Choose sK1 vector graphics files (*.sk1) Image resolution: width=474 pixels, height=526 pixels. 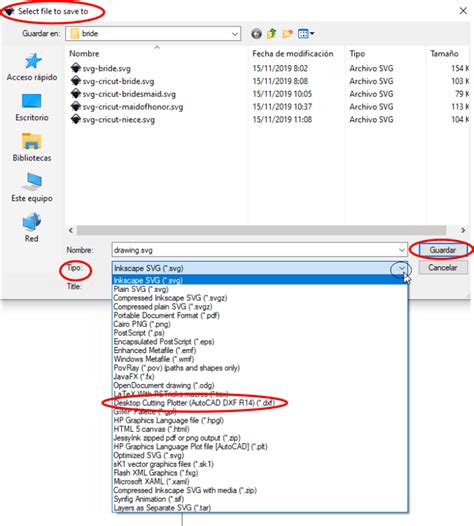(x=260, y=464)
